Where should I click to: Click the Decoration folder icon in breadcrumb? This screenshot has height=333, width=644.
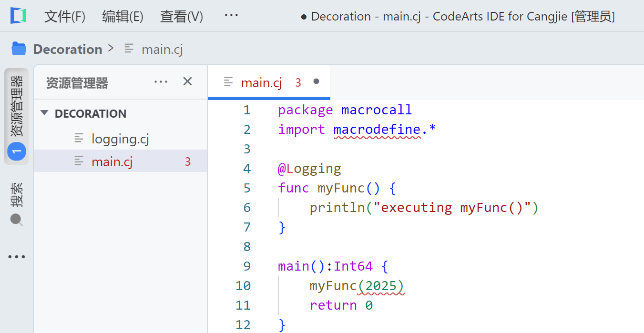[19, 49]
